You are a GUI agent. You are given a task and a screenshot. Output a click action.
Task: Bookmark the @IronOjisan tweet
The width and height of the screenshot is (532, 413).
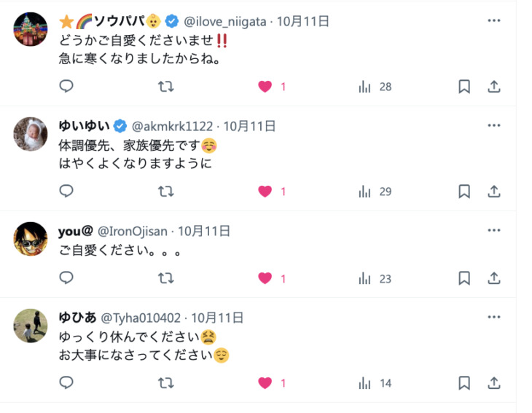[464, 278]
